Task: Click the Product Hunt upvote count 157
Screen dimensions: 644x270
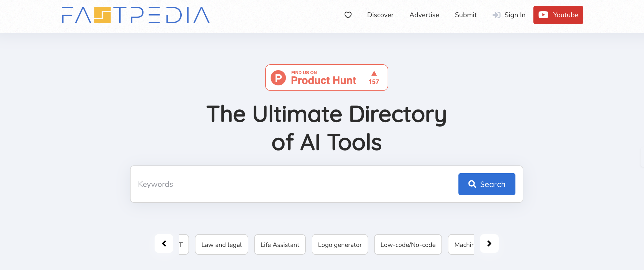Action: point(374,81)
